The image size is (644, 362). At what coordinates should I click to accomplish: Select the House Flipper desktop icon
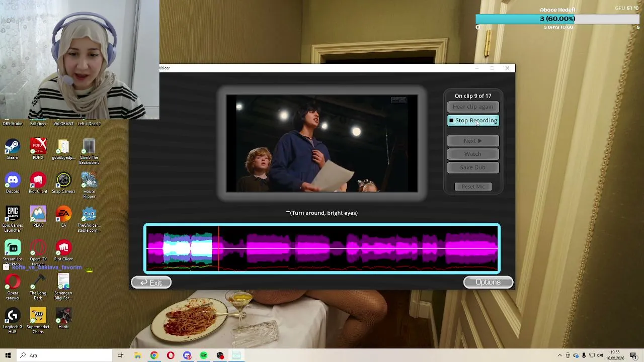tap(89, 185)
